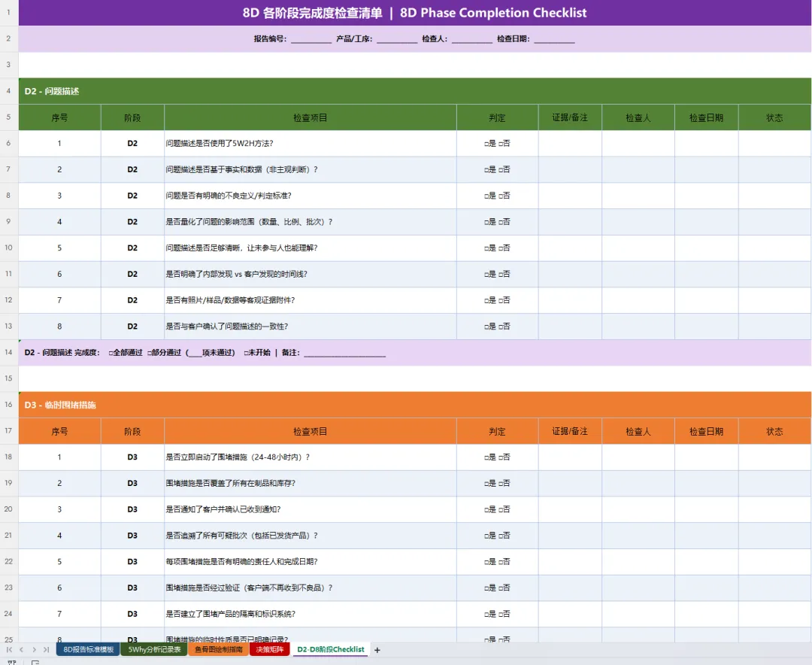The height and width of the screenshot is (665, 812).
Task: Open the 8D报告标准模板 sheet tab
Action: coord(88,649)
